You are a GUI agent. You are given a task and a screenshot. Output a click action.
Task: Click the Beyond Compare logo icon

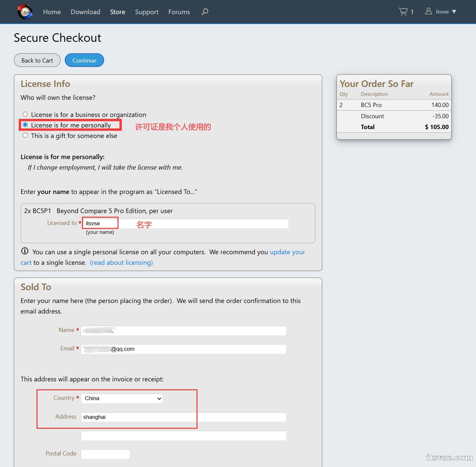[25, 12]
